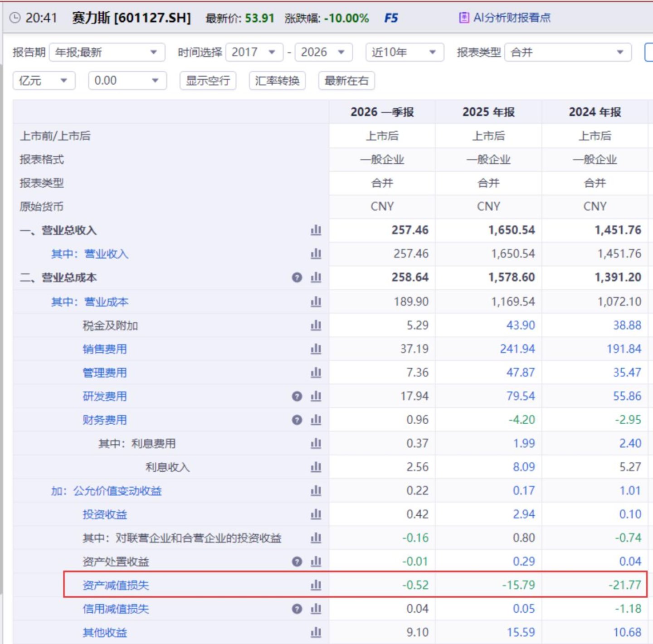Click 2024 资产减值损失 value -21.77
The height and width of the screenshot is (644, 653).
coord(625,585)
